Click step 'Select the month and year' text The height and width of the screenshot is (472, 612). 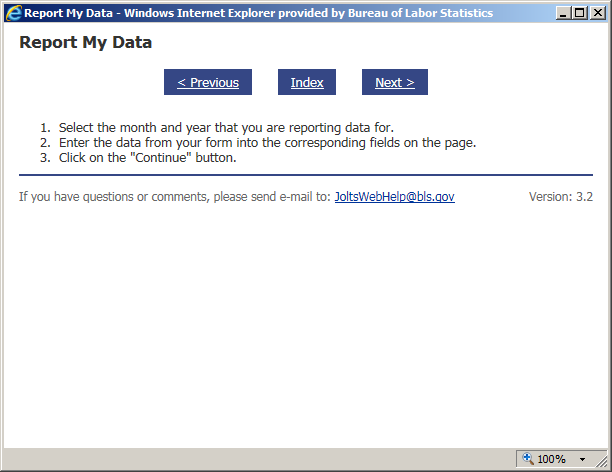pyautogui.click(x=226, y=128)
